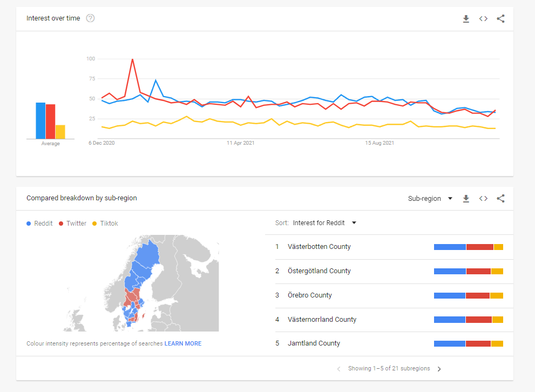Open the Sort by Interest for Reddit dropdown
535x392 pixels.
pyautogui.click(x=324, y=223)
